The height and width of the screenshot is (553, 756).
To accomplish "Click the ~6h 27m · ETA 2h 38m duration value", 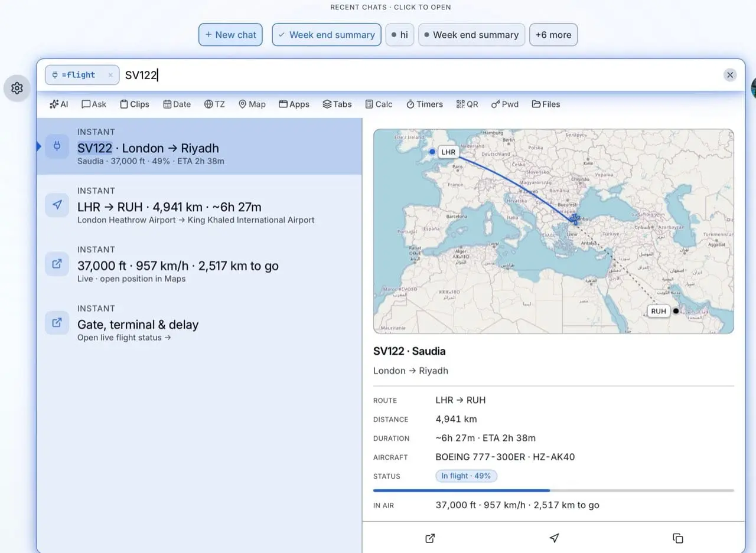I will [x=485, y=438].
